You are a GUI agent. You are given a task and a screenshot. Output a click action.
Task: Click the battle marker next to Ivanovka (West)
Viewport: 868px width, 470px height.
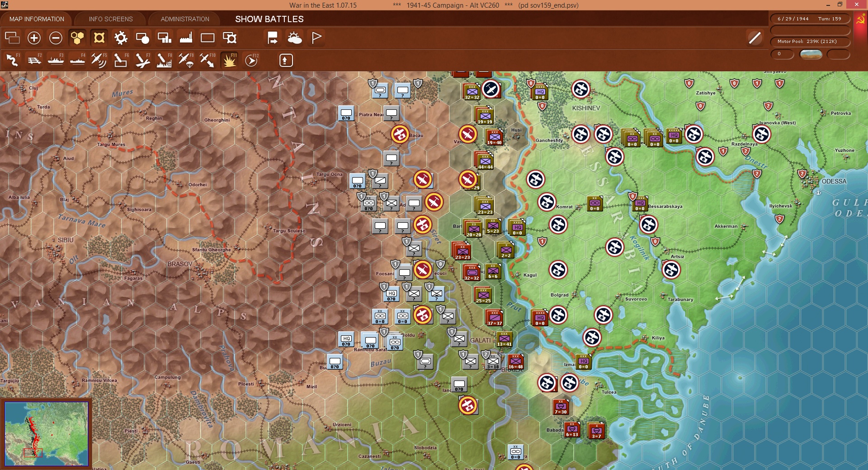coord(762,134)
